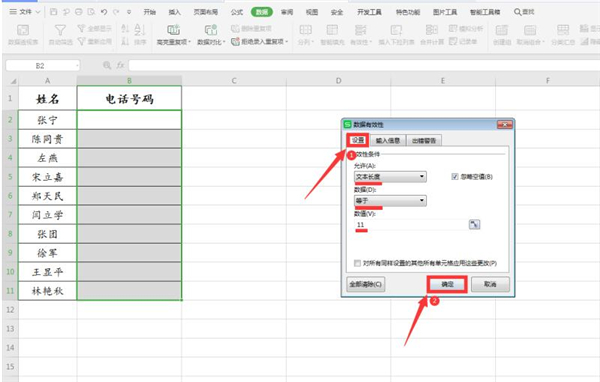This screenshot has height=382, width=600.
Task: Click the 确定 button in dialog
Action: (x=447, y=284)
